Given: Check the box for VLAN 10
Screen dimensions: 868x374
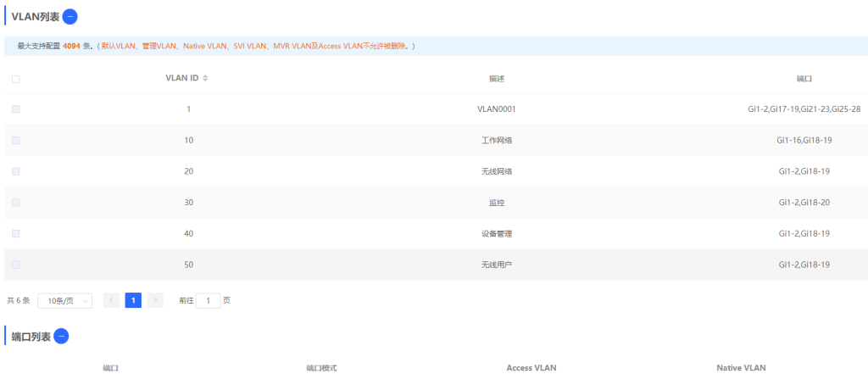Looking at the screenshot, I should (x=16, y=140).
